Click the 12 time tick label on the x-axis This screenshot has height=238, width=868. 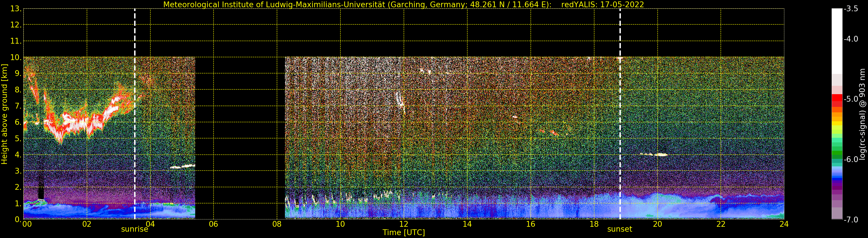pyautogui.click(x=404, y=224)
